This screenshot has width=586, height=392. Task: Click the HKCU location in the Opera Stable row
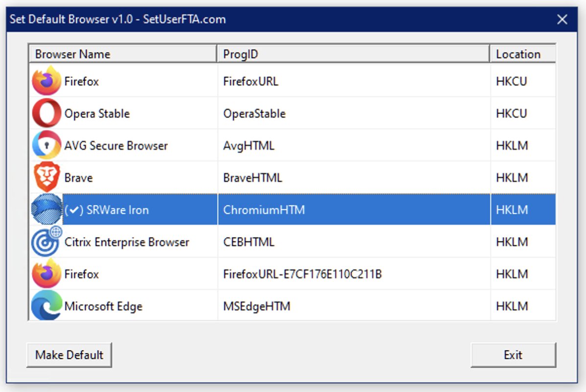511,113
